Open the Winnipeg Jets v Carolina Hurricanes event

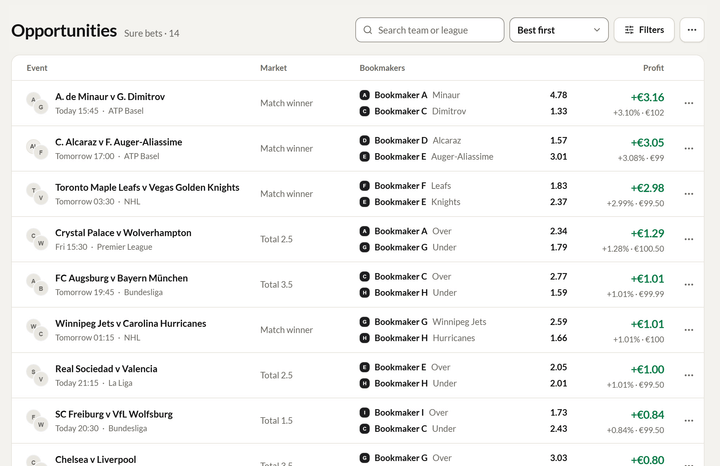coord(130,324)
